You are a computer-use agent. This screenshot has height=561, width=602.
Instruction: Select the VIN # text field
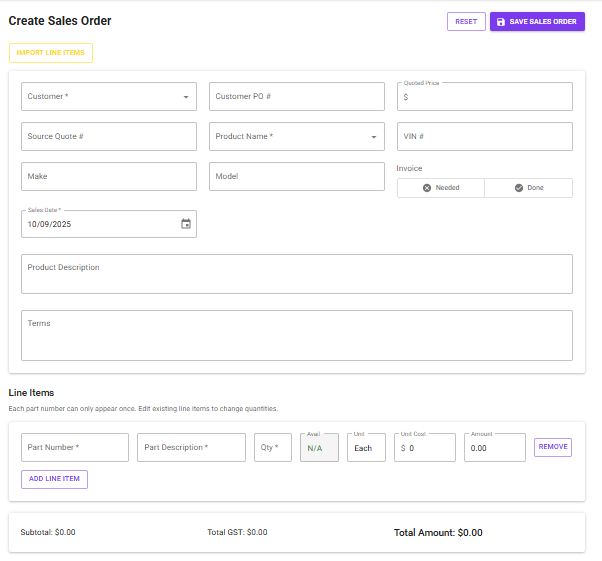coord(484,137)
